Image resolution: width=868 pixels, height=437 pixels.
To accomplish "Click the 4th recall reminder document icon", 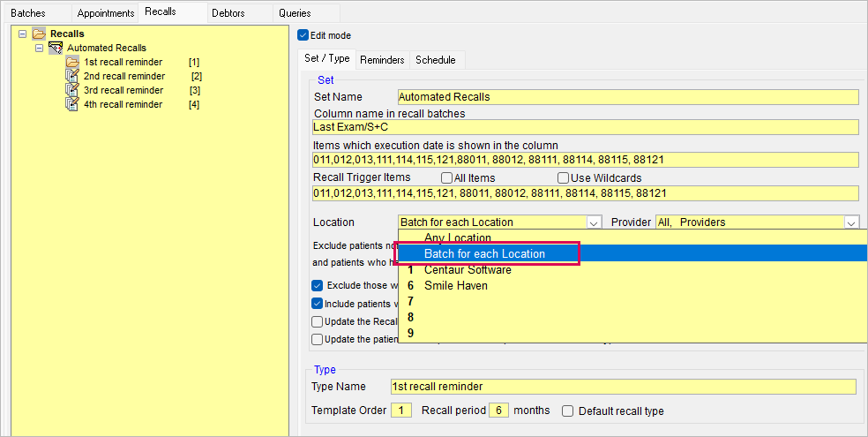I will tap(72, 104).
